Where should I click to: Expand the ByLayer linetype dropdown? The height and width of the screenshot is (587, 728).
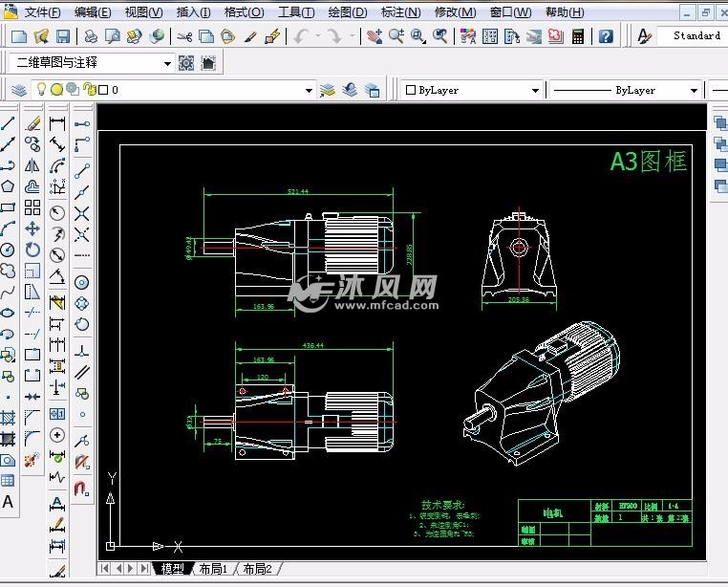point(692,90)
